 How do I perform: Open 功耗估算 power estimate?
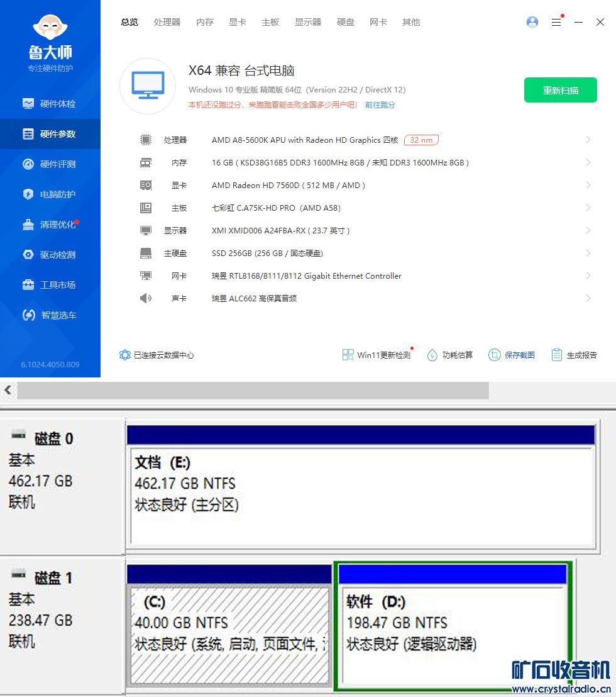[x=450, y=355]
